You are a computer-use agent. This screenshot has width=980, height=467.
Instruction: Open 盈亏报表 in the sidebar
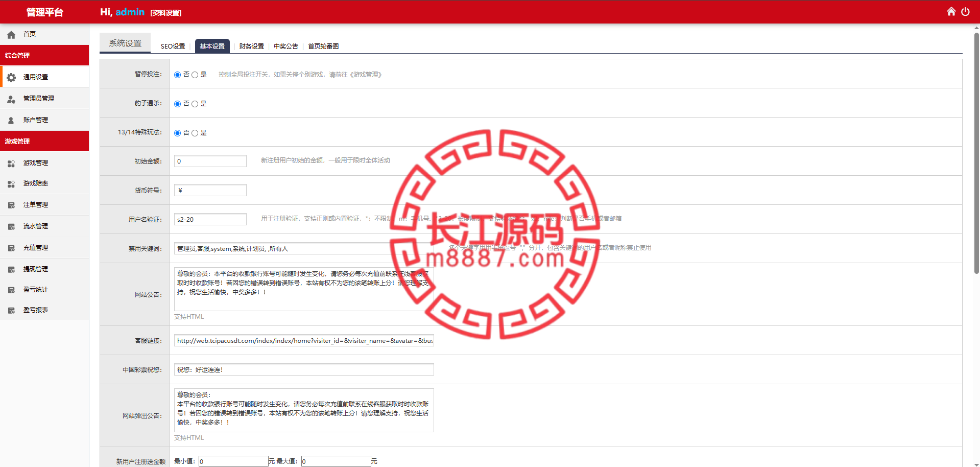tap(44, 310)
